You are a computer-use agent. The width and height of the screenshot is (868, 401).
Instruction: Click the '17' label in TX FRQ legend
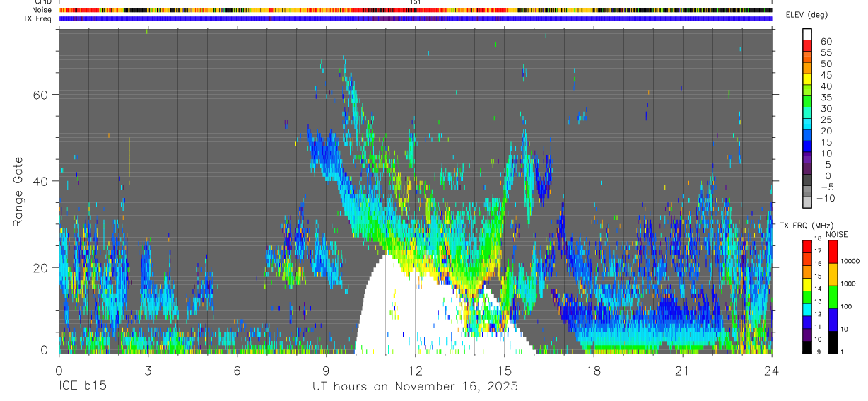tap(816, 251)
